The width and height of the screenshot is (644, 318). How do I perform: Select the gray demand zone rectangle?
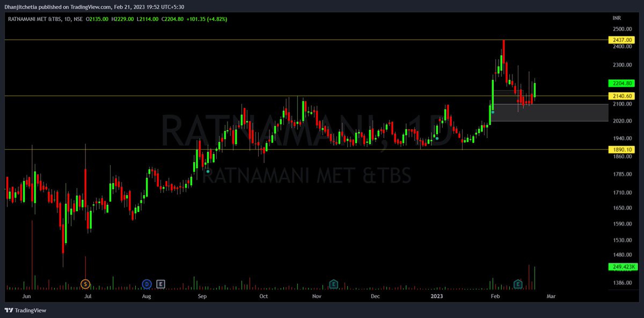(549, 113)
